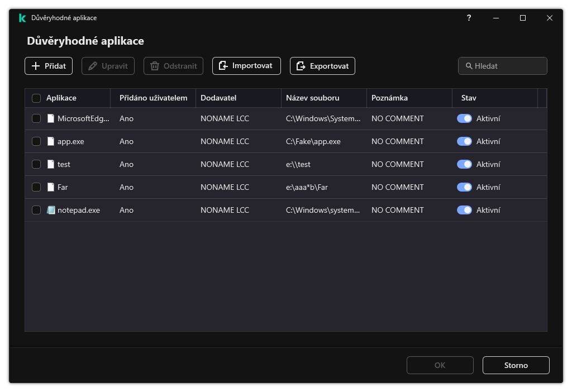Image resolution: width=572 pixels, height=392 pixels.
Task: Click the app.exe file icon
Action: point(51,141)
